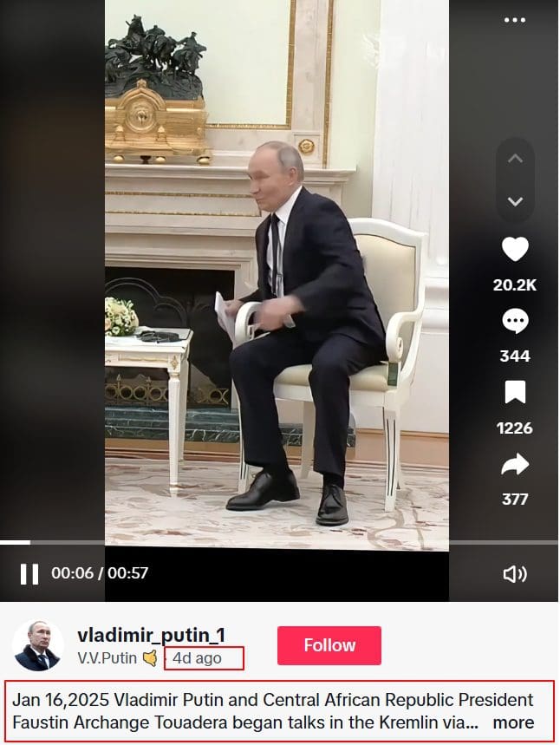Screen dimensions: 560x745
Task: Click the 344 comments count
Action: (x=515, y=356)
